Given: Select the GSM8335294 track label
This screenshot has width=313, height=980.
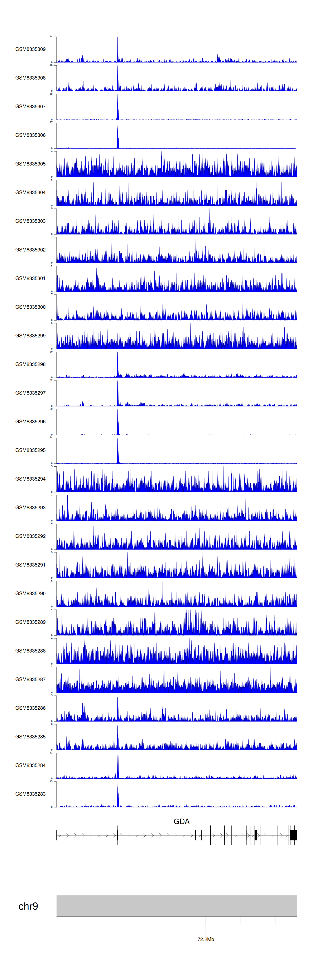Looking at the screenshot, I should (x=30, y=479).
